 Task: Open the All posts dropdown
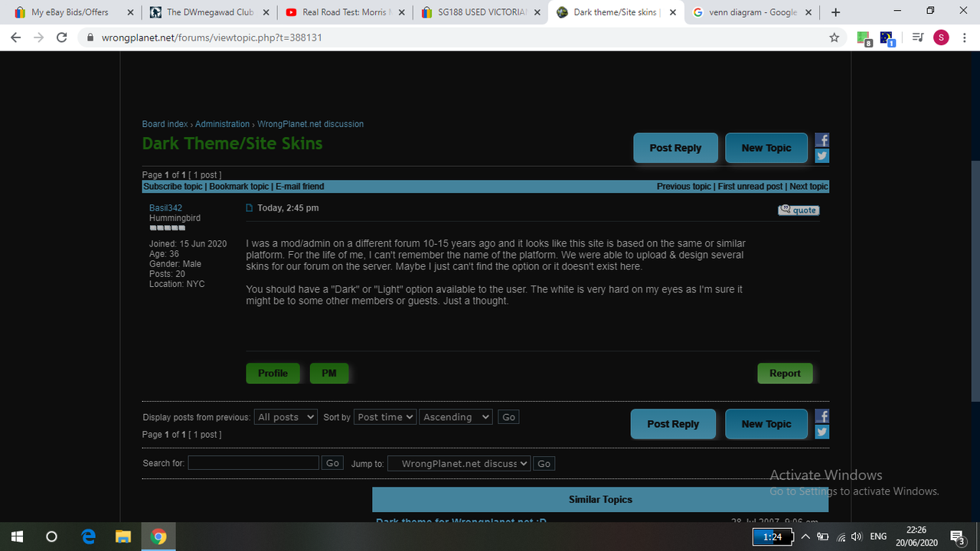pos(286,417)
